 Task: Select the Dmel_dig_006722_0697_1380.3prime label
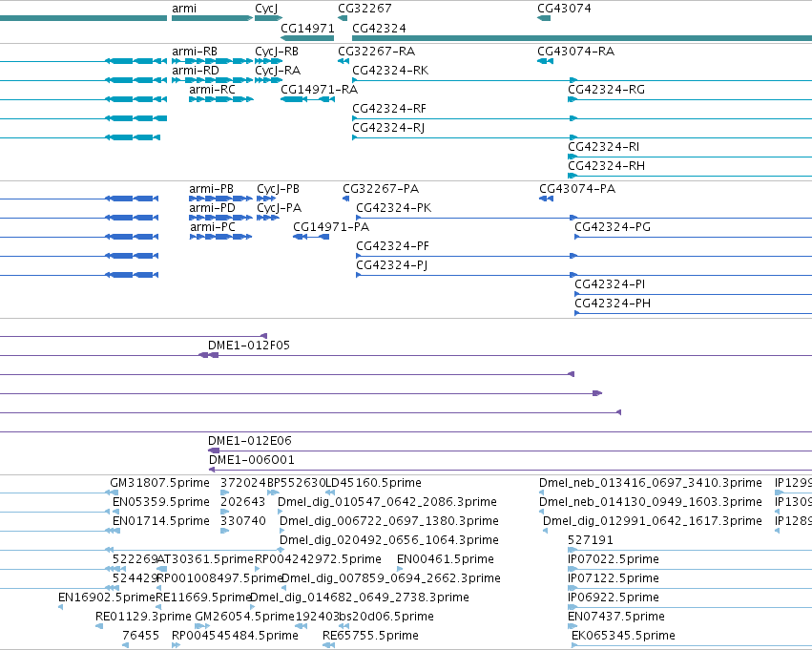(x=389, y=521)
